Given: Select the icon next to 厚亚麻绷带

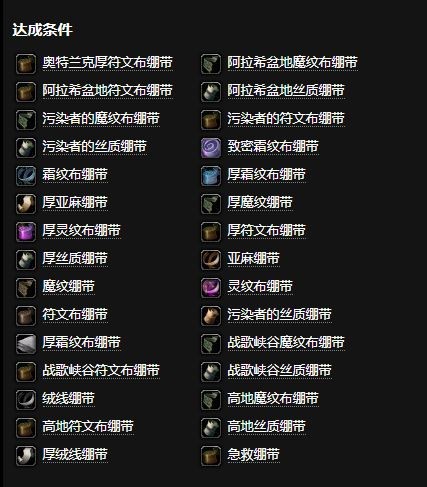Looking at the screenshot, I should click(26, 204).
